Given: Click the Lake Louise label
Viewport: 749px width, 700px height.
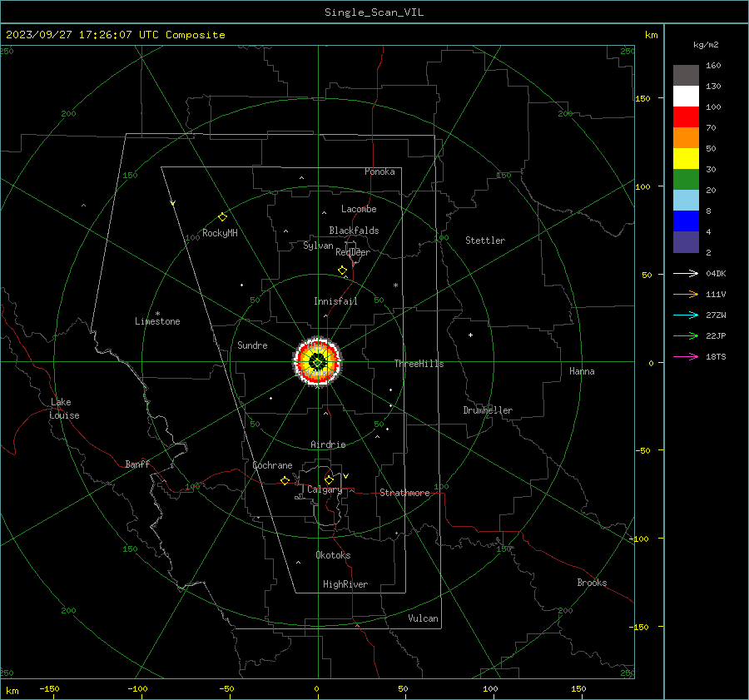Looking at the screenshot, I should (64, 409).
